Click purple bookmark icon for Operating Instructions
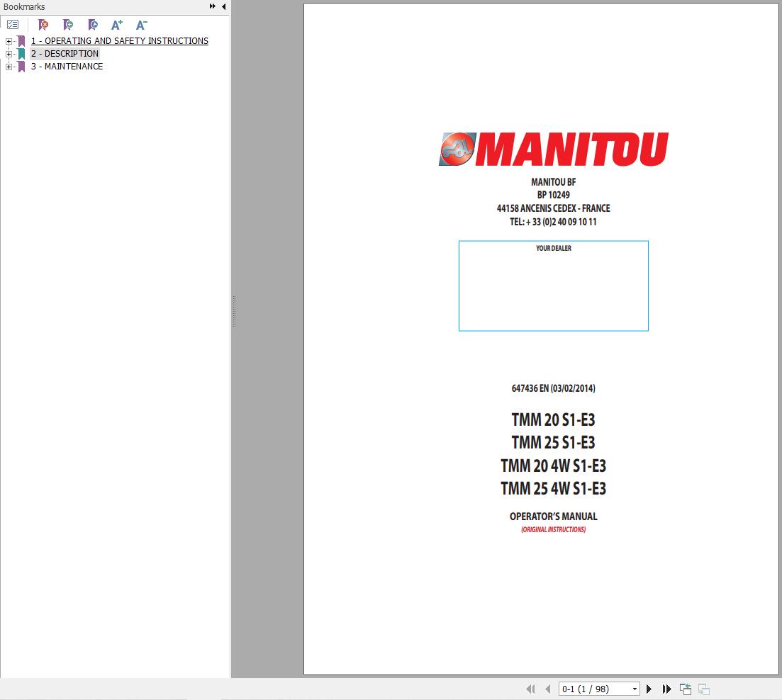The image size is (782, 700). point(21,41)
